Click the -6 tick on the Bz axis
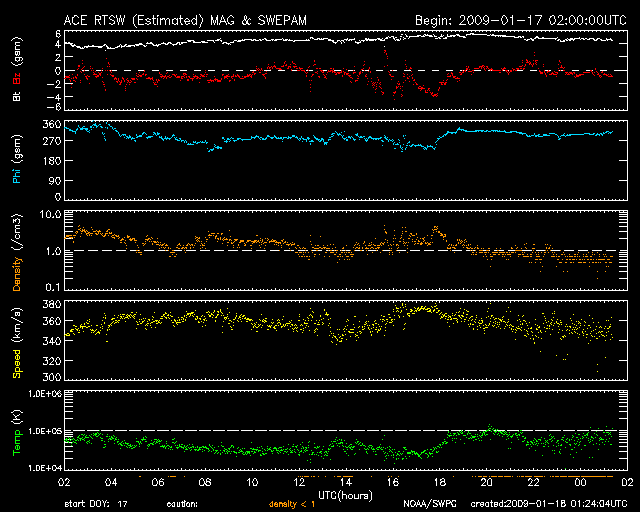Image resolution: width=640 pixels, height=512 pixels. tap(54, 107)
